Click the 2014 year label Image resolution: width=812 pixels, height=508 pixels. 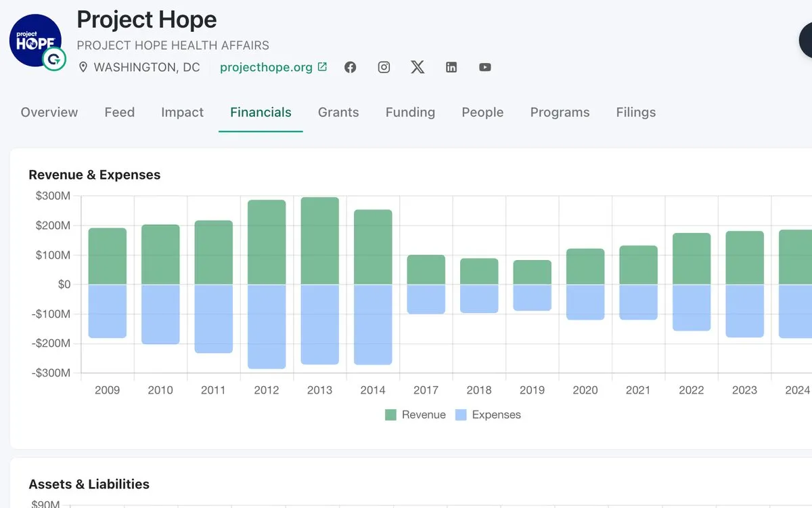tap(373, 390)
